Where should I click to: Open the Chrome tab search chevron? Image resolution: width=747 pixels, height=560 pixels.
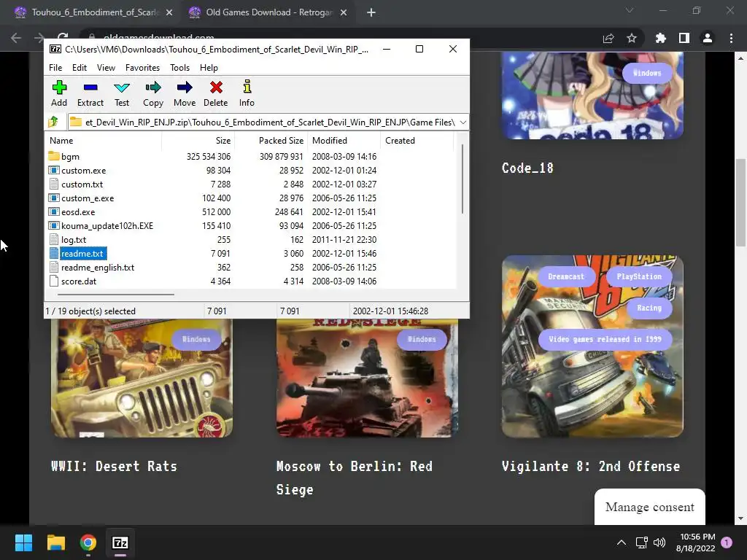tap(630, 10)
